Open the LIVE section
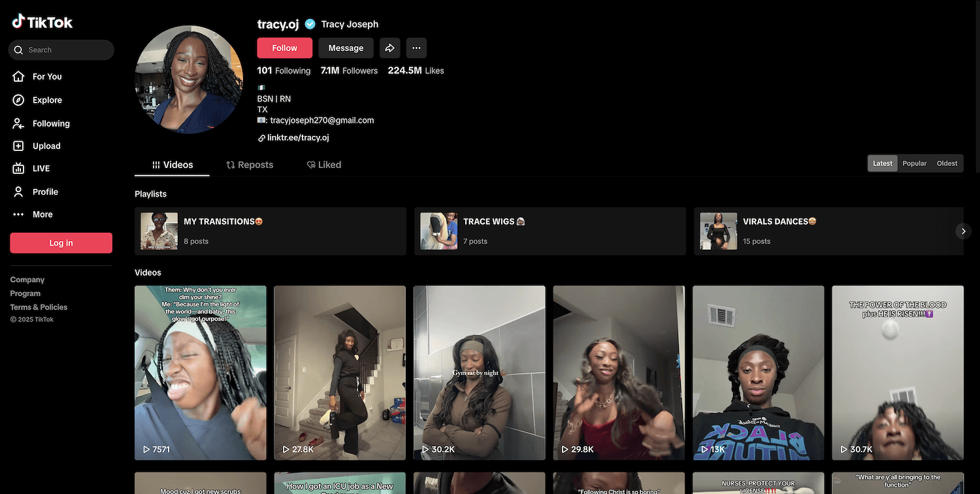The image size is (980, 494). (x=41, y=169)
